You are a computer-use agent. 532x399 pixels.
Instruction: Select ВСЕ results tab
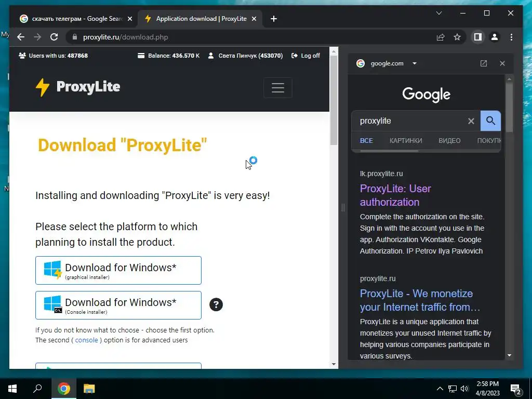click(366, 140)
